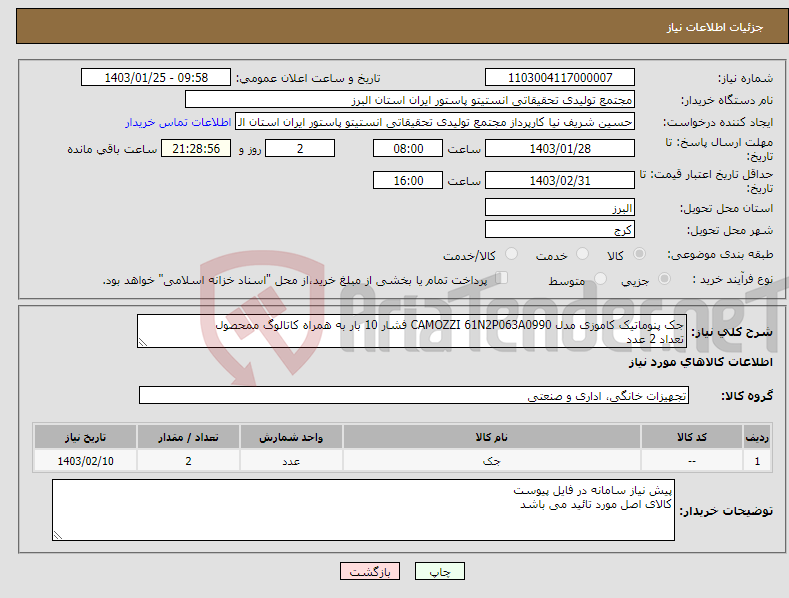Click the delivery province field البرز
Screen dimensions: 789x598
click(560, 207)
